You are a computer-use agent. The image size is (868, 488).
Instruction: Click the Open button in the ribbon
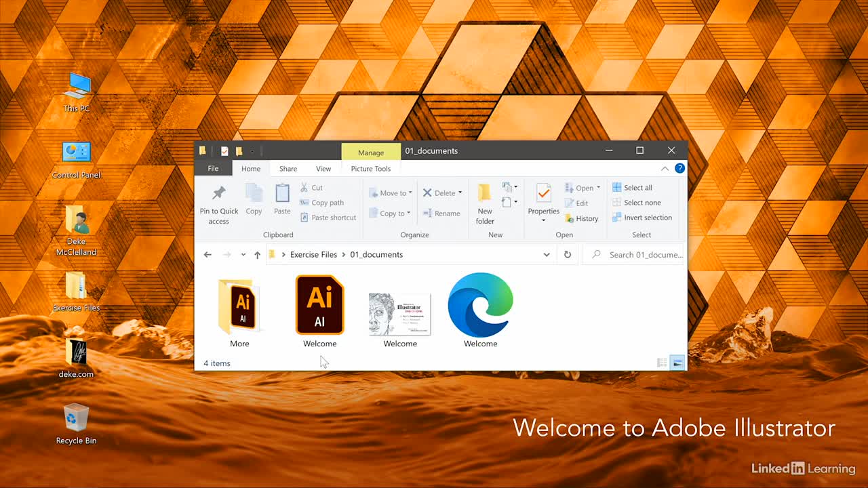pos(578,188)
